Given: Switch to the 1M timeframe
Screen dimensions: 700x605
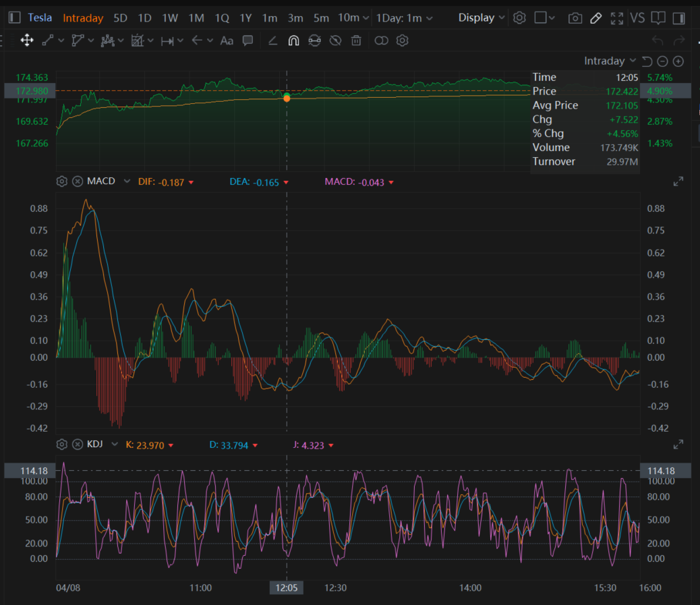Looking at the screenshot, I should tap(196, 18).
